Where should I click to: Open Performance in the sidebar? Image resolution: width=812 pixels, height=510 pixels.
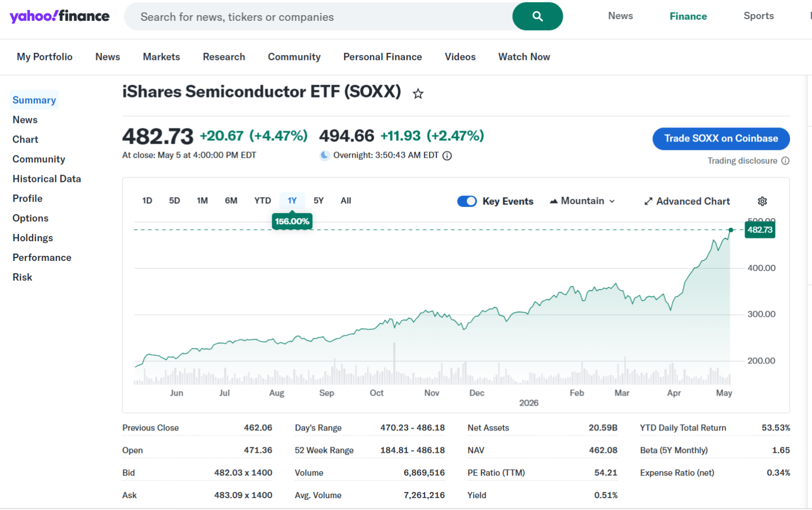click(x=42, y=258)
